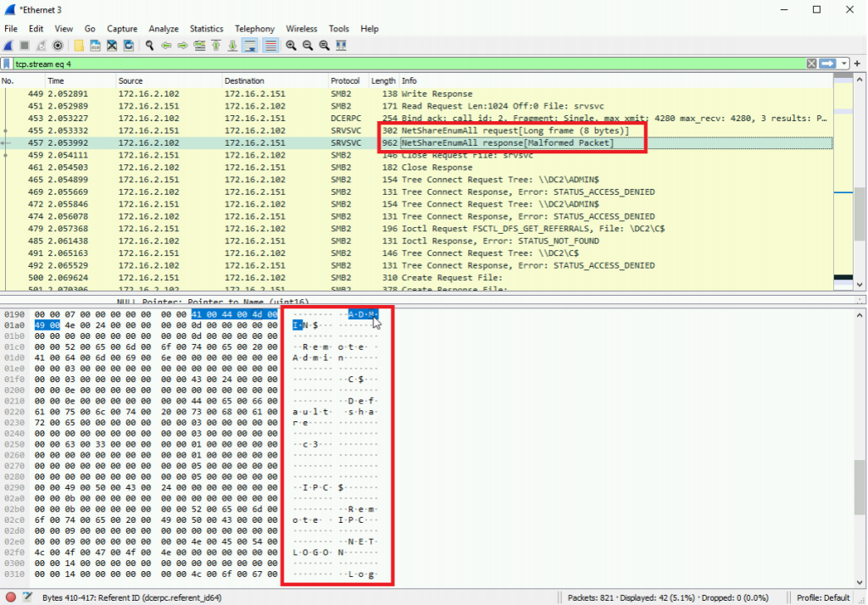Go forward in packet history
The height and width of the screenshot is (605, 868).
click(183, 46)
